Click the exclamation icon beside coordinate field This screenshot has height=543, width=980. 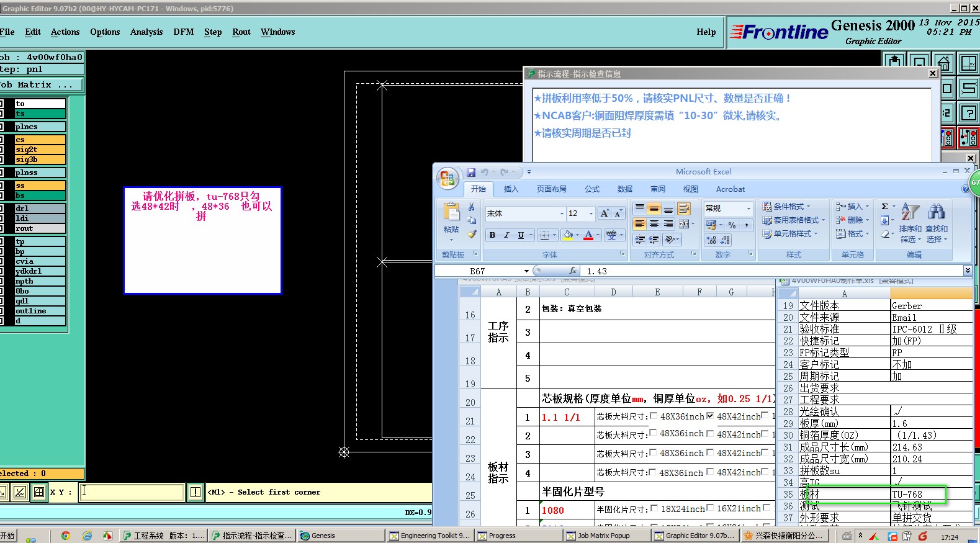(x=196, y=492)
